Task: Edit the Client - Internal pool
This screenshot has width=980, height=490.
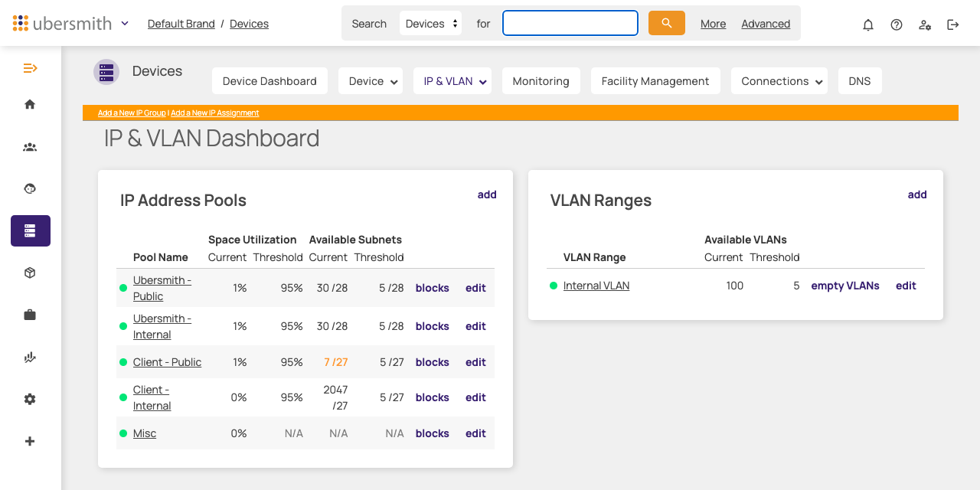Action: point(475,397)
